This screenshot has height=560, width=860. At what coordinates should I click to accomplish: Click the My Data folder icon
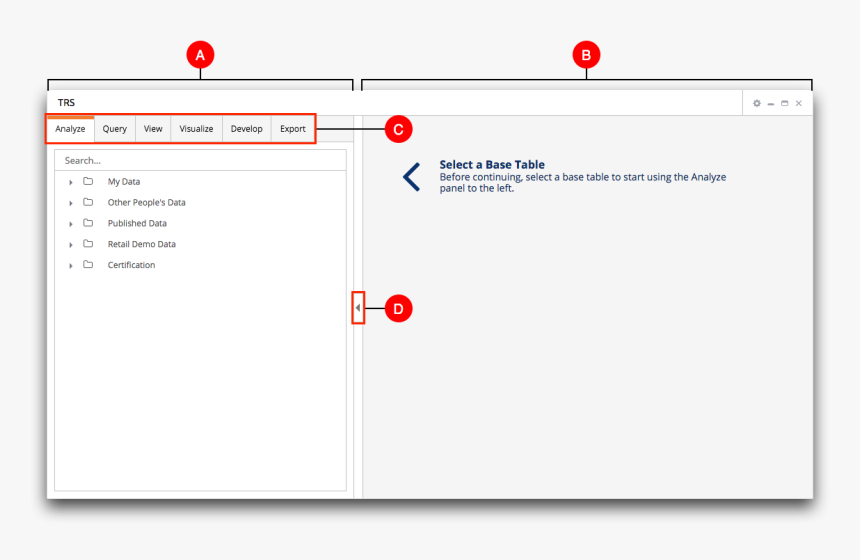point(88,181)
